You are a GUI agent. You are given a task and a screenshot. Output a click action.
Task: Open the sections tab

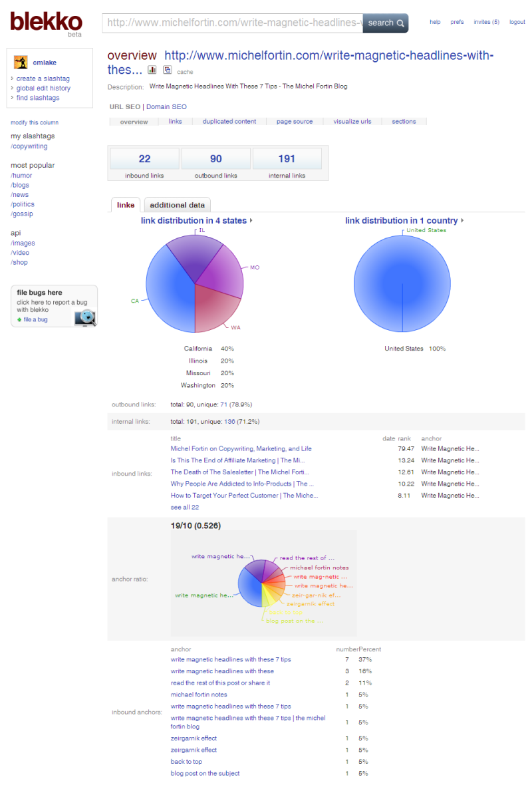pyautogui.click(x=404, y=122)
